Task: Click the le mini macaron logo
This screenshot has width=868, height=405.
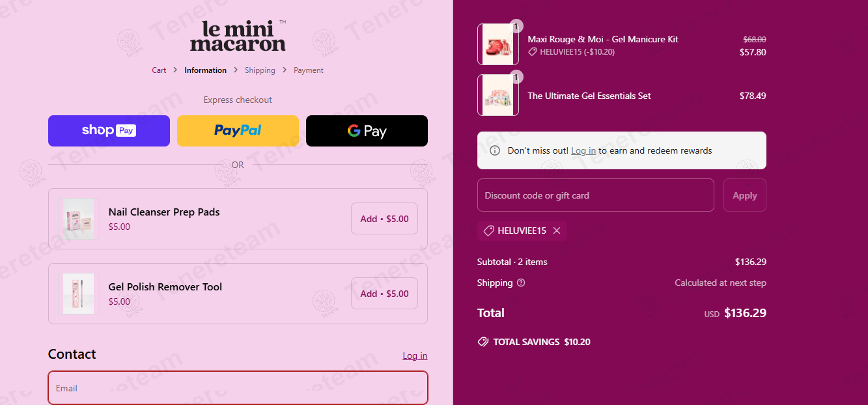Action: [238, 36]
